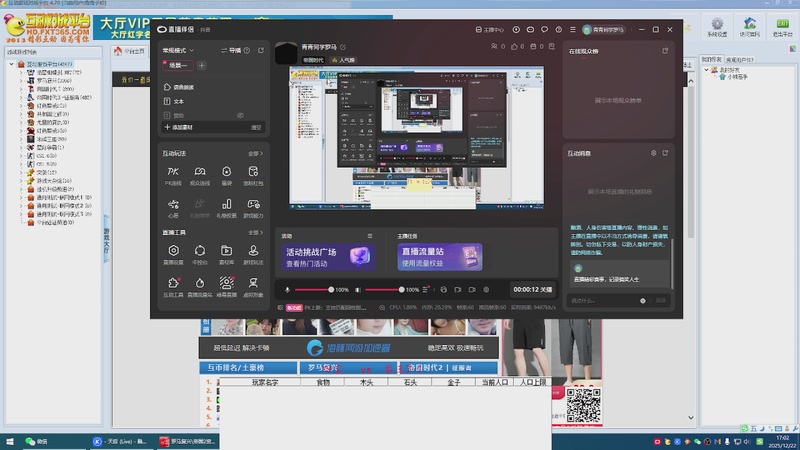Open the 游戏玩法 joystick icon

tap(253, 254)
